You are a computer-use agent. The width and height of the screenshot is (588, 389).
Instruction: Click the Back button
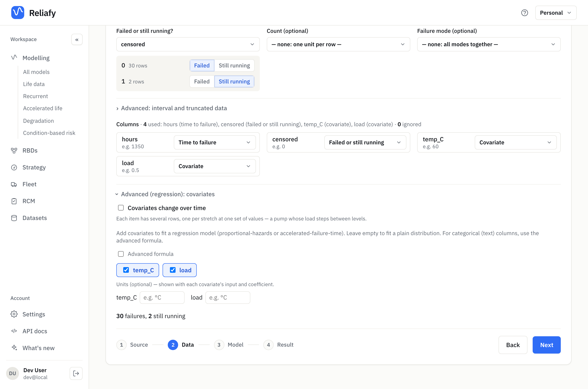click(x=513, y=345)
